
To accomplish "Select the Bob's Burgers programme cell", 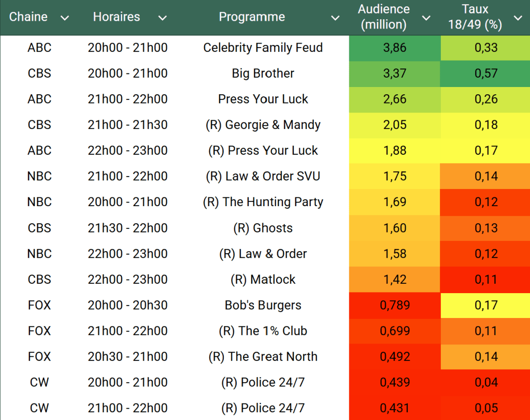I will click(263, 305).
